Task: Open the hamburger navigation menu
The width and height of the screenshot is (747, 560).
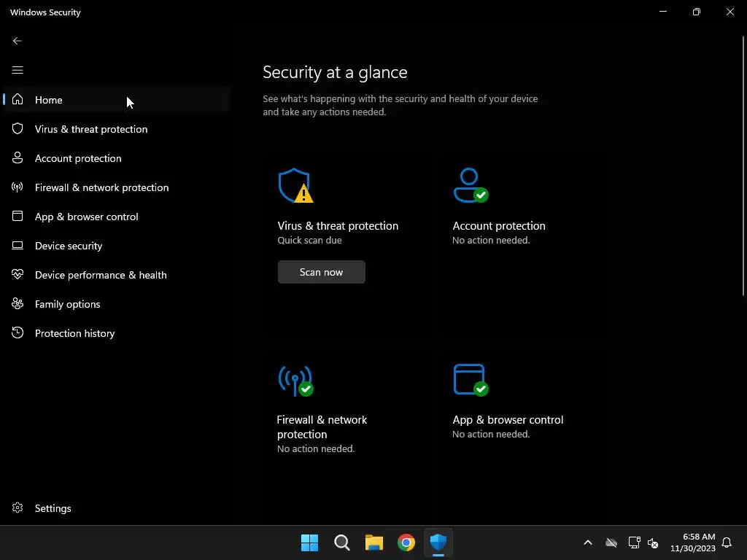Action: (18, 71)
